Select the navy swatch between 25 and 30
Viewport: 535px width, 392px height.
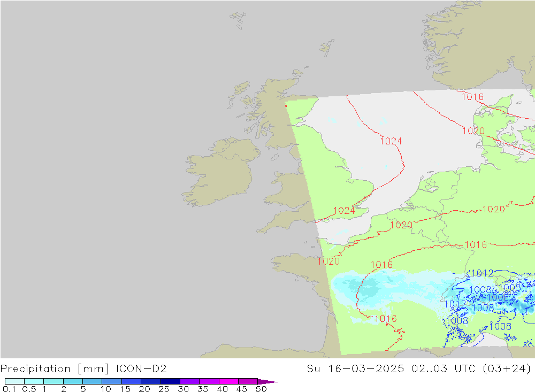(170, 381)
